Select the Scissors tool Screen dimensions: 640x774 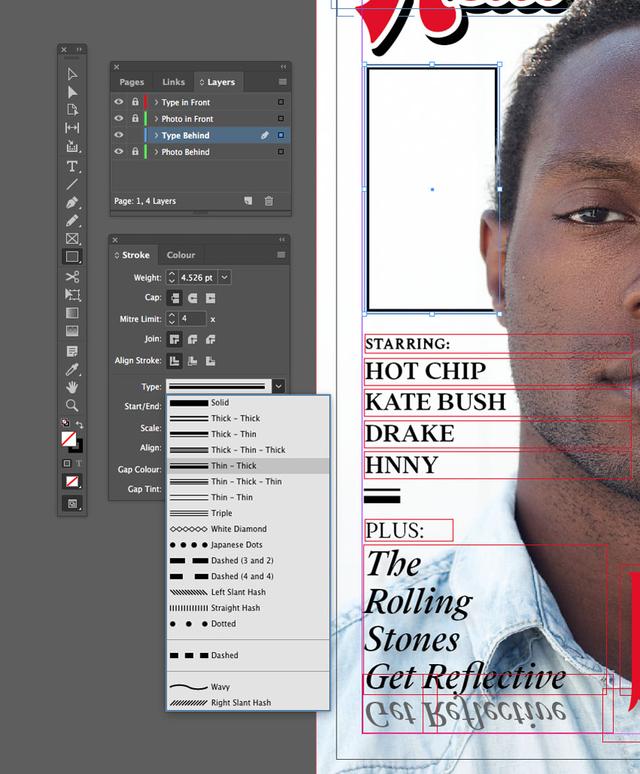(x=72, y=276)
